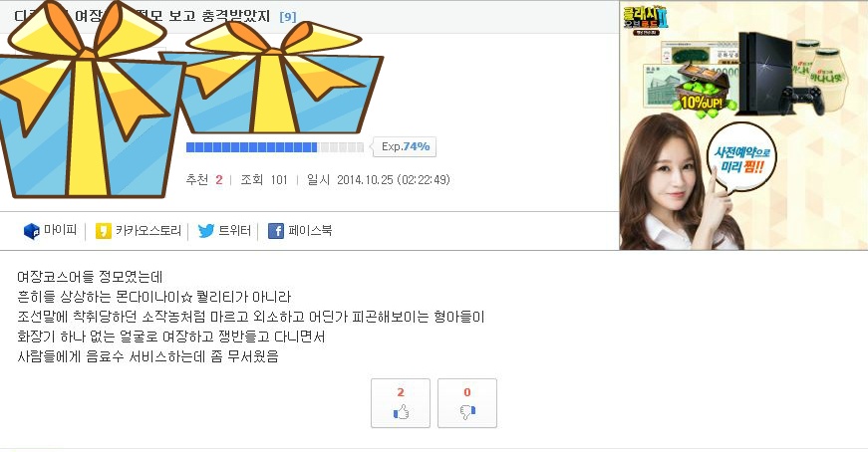Open the comment count [9] link

click(x=288, y=17)
